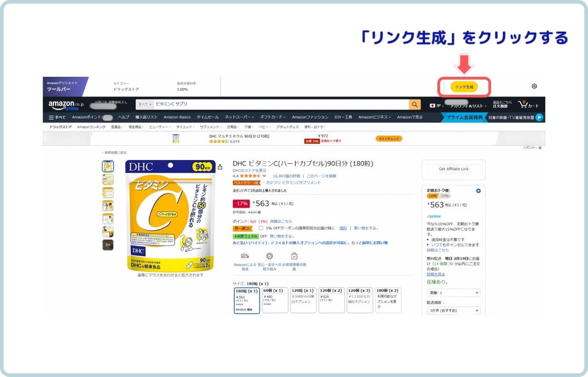Click the orange search magnifier icon
This screenshot has width=588, height=377.
click(415, 104)
